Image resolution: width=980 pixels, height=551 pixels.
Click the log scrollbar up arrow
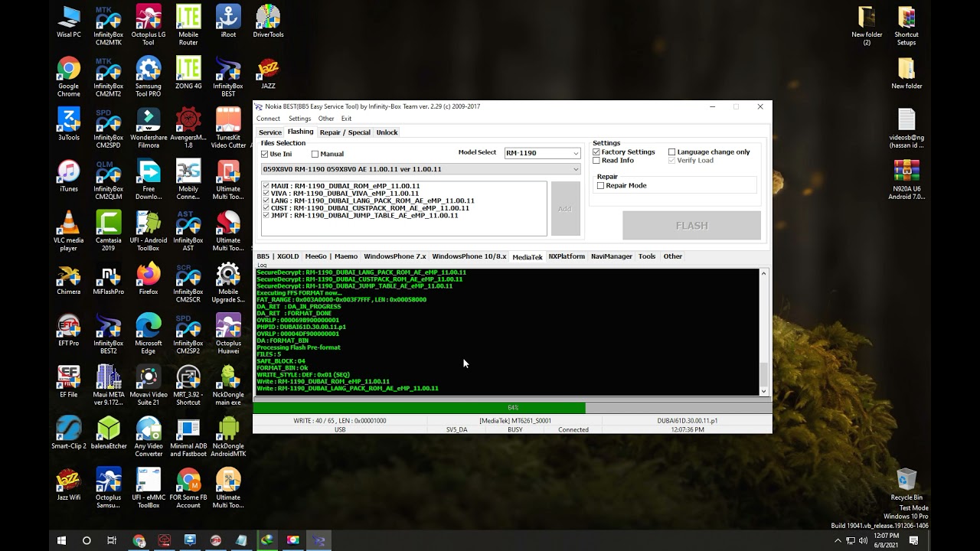point(763,273)
